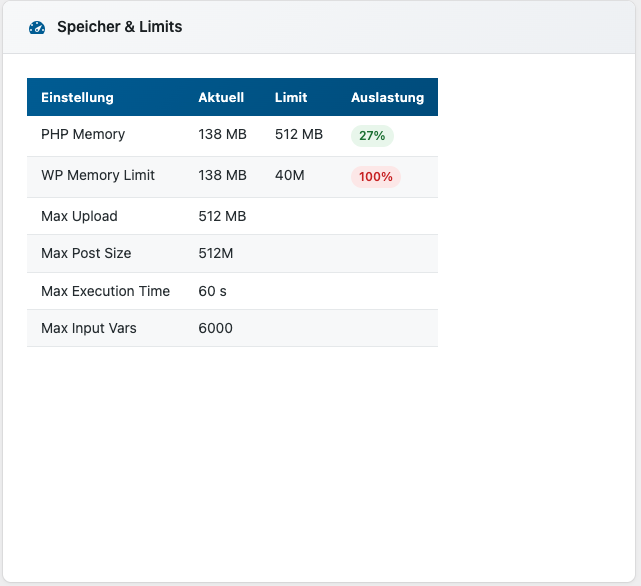Click the red 100% usage badge
Viewport: 641px width, 586px height.
coord(375,177)
